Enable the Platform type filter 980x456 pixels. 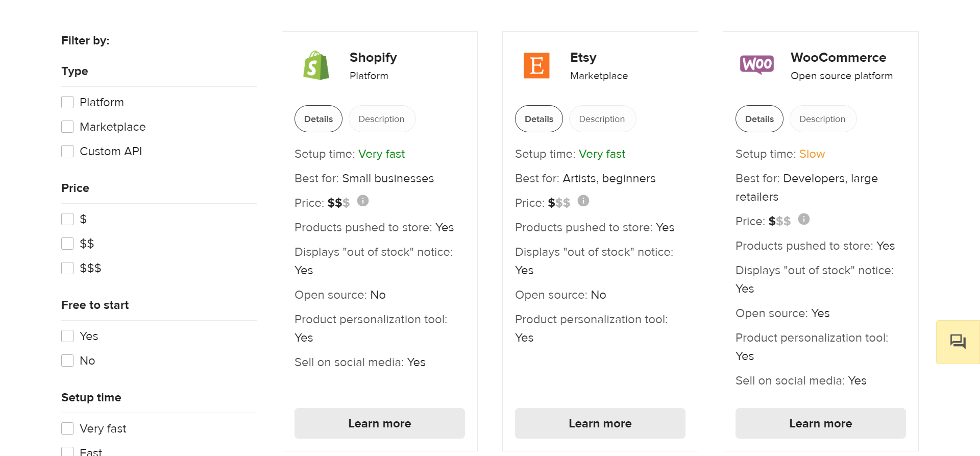pos(67,102)
